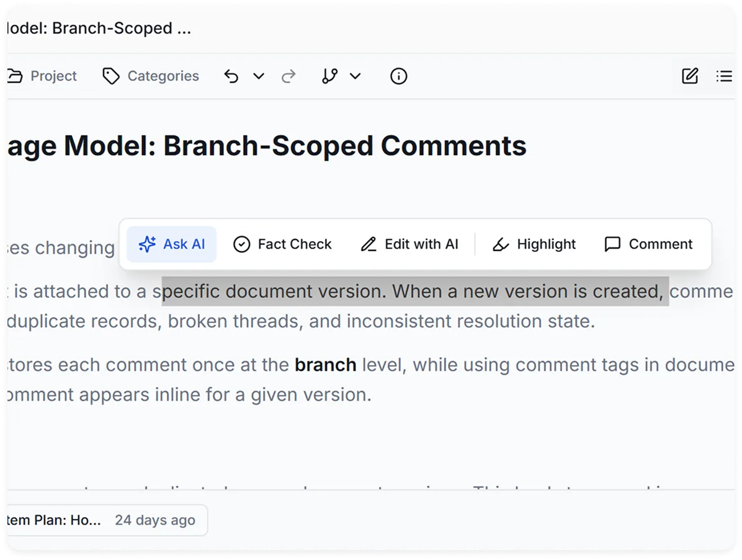Screen dimensions: 742x560
Task: Open the outline list icon
Action: [x=724, y=76]
